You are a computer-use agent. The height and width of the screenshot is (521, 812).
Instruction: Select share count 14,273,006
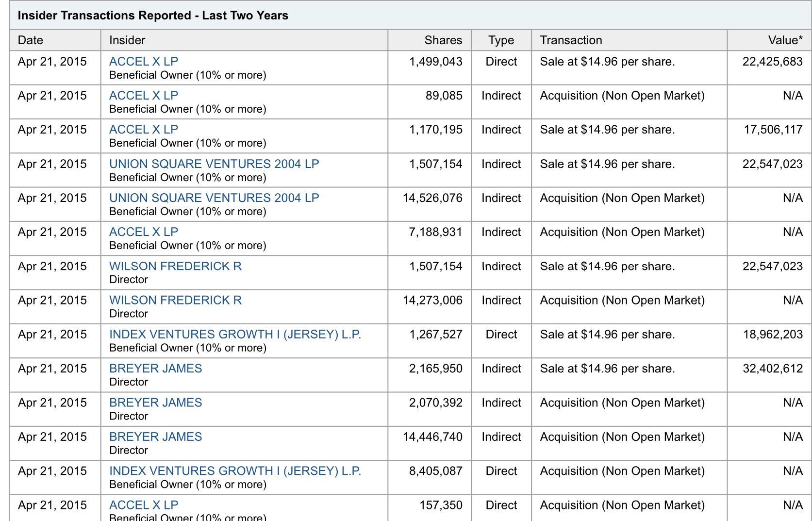432,300
